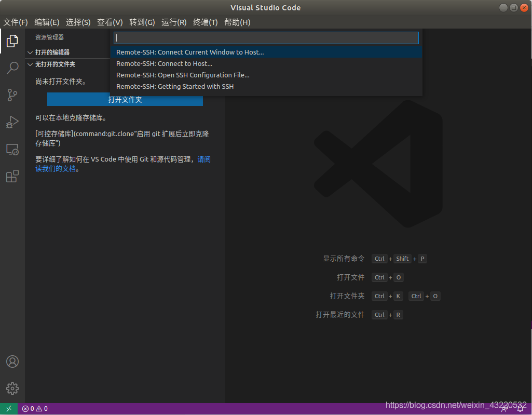This screenshot has height=415, width=532.
Task: Open the 终端(T) menu
Action: pos(205,22)
